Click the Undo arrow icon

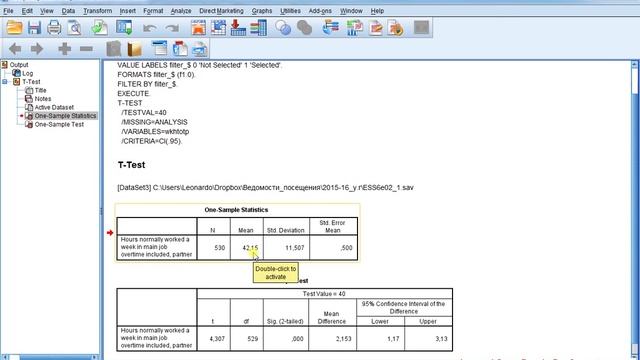coord(150,28)
